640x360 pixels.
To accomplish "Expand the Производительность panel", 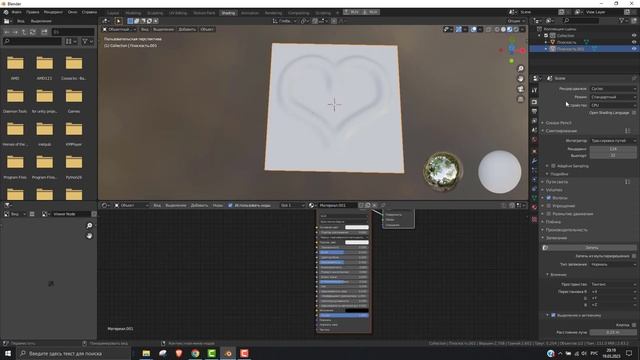I will [567, 230].
